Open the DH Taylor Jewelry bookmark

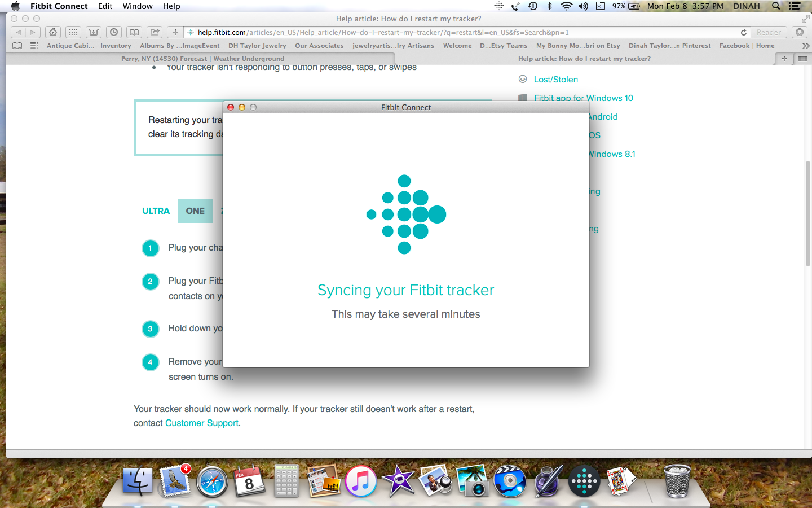257,46
